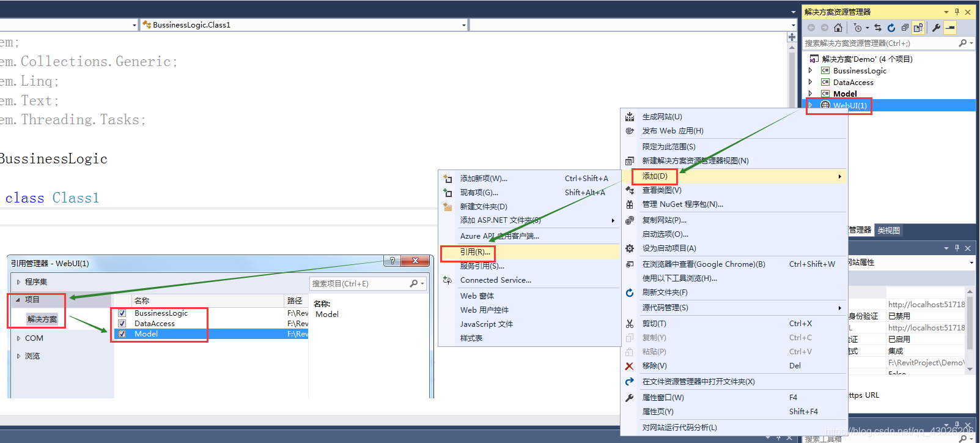Expand the COM category
The width and height of the screenshot is (980, 443).
coord(18,338)
